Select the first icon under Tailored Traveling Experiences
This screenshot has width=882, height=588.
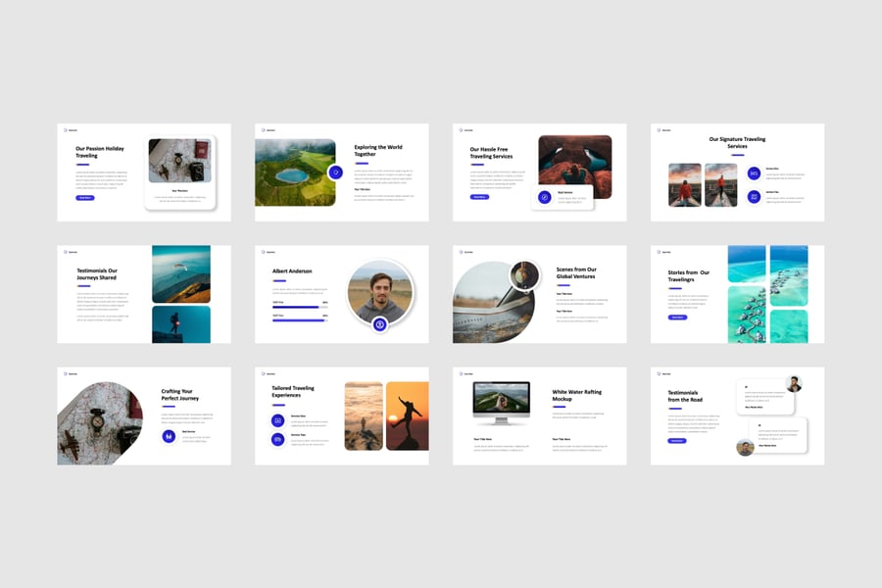click(278, 420)
